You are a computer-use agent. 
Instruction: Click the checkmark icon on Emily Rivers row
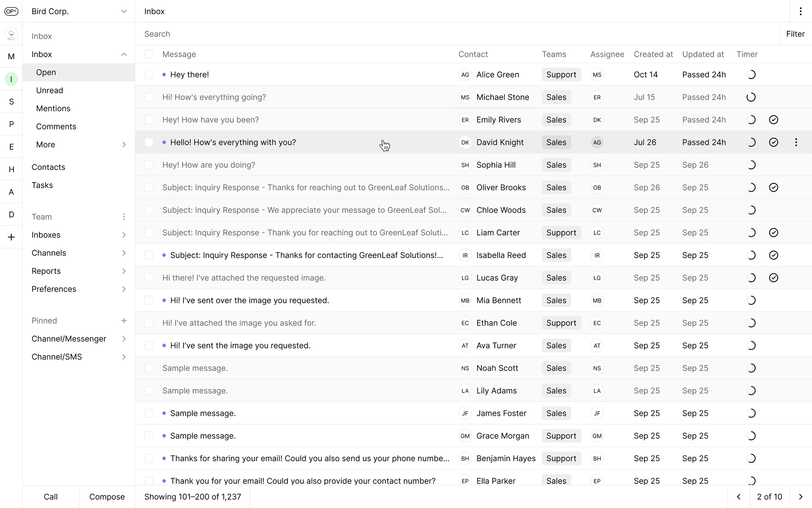pyautogui.click(x=773, y=120)
